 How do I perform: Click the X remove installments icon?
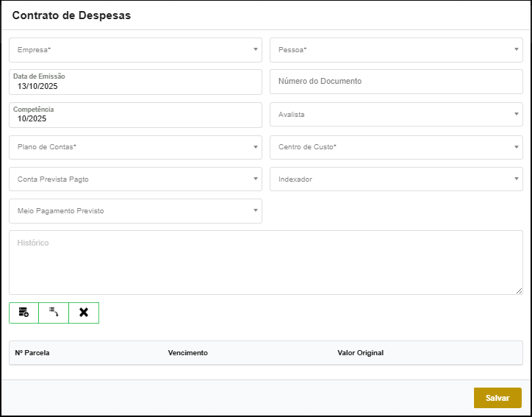pos(84,313)
